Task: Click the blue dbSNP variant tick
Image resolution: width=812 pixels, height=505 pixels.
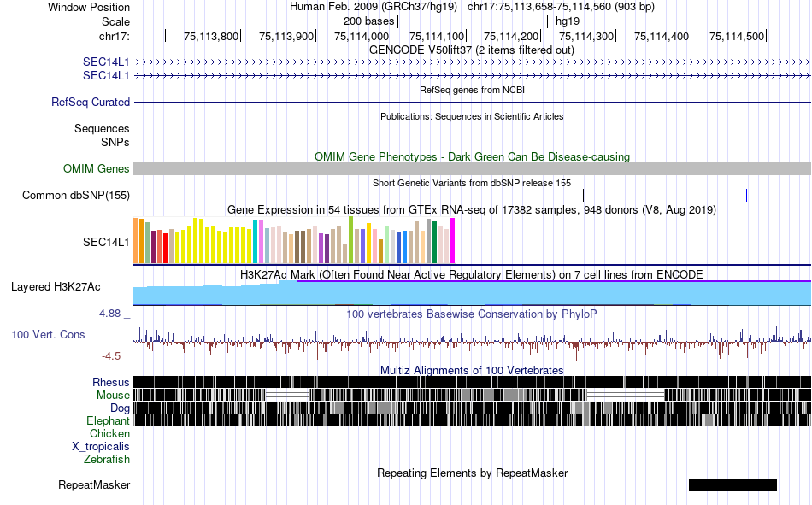Action: point(746,196)
